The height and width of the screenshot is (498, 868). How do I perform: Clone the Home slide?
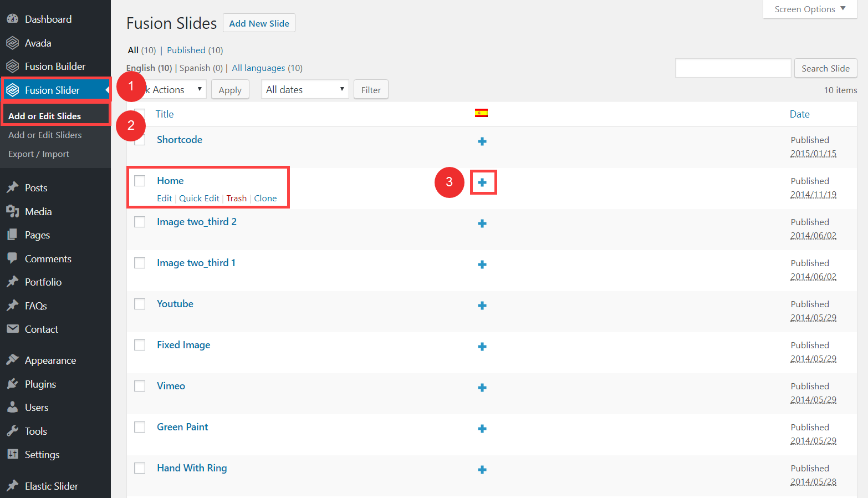coord(265,198)
